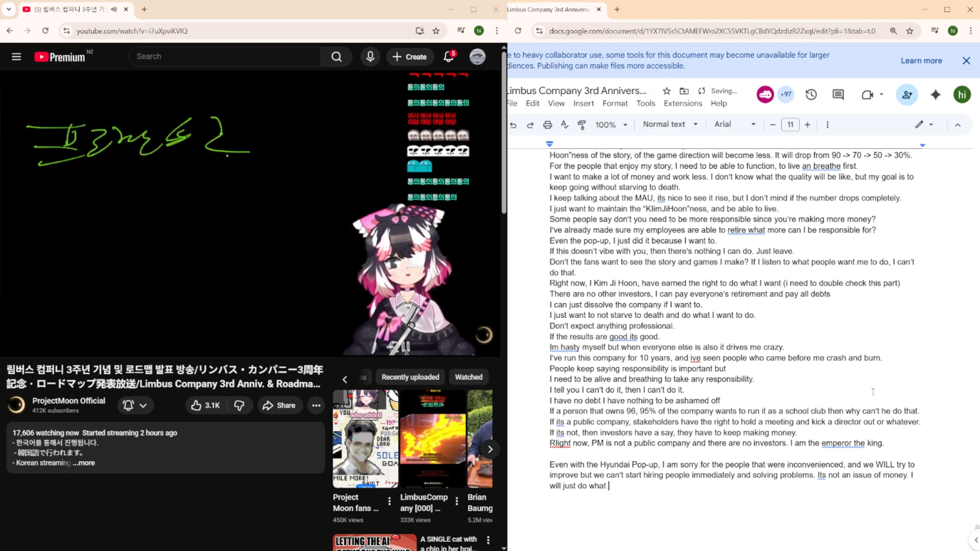Open the Help menu in Docs
This screenshot has height=551, width=980.
pos(719,104)
